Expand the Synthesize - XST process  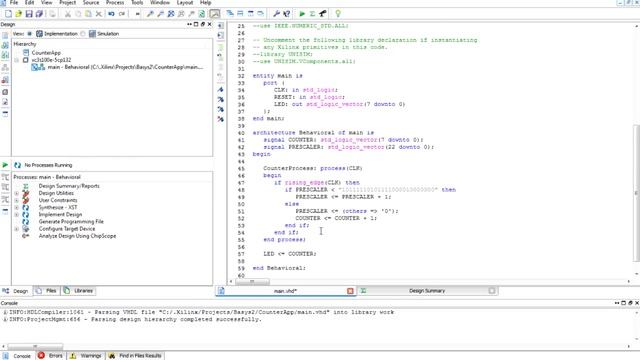tap(17, 208)
